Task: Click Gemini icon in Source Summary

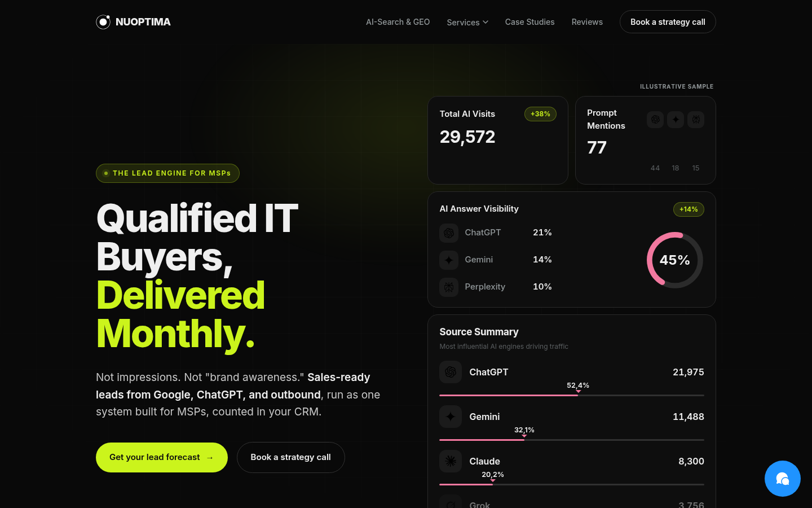Action: tap(451, 417)
